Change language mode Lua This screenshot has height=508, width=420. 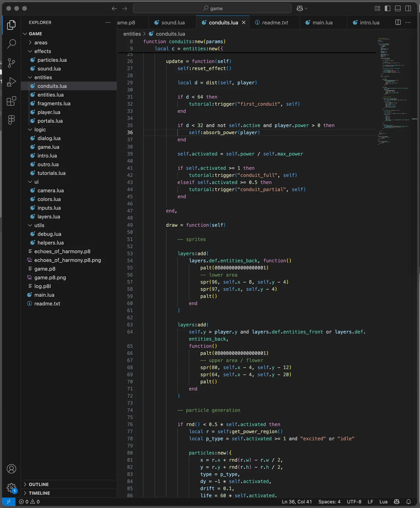[383, 502]
